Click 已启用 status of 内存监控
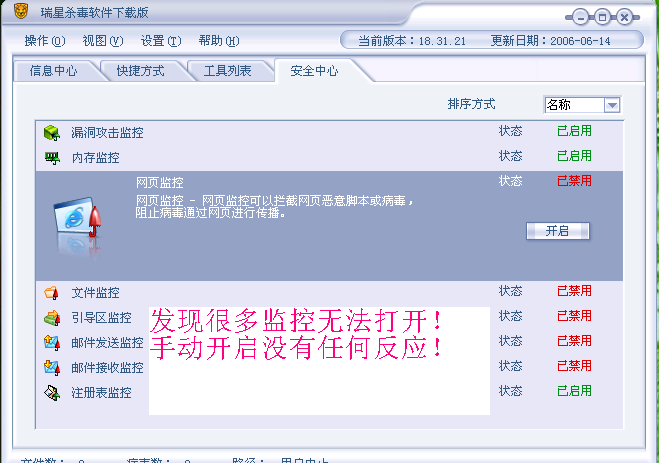 574,156
